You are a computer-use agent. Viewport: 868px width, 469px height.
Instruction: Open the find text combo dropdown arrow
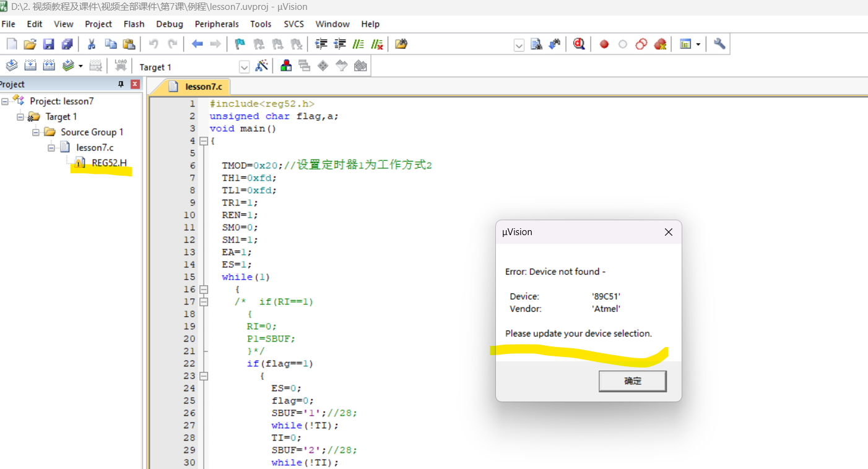[x=519, y=45]
